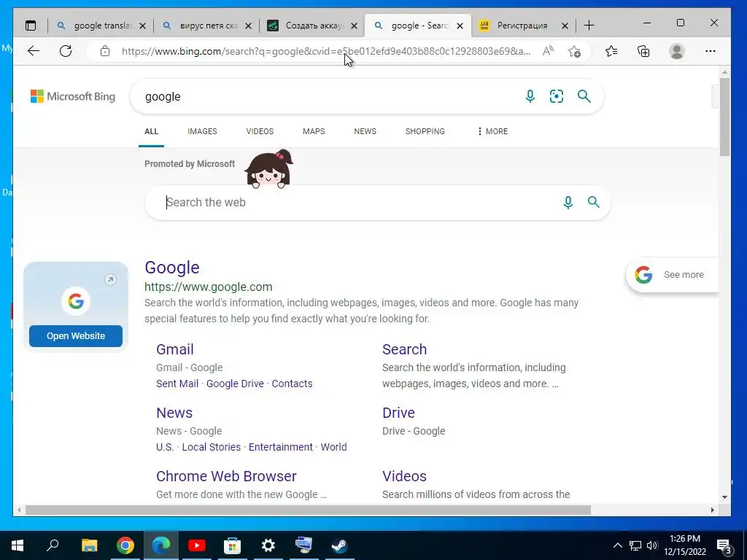Image resolution: width=747 pixels, height=560 pixels.
Task: Select the VIDEOS search category
Action: click(x=260, y=131)
